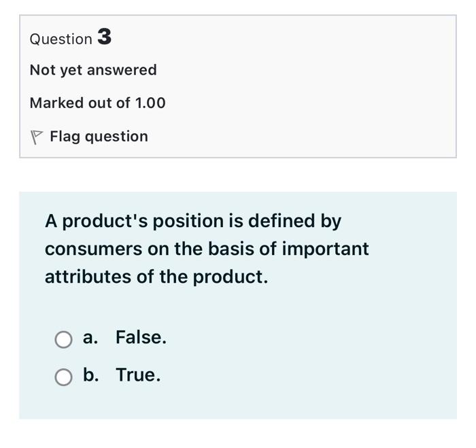Select the radio button for option a
This screenshot has width=476, height=448.
(63, 339)
